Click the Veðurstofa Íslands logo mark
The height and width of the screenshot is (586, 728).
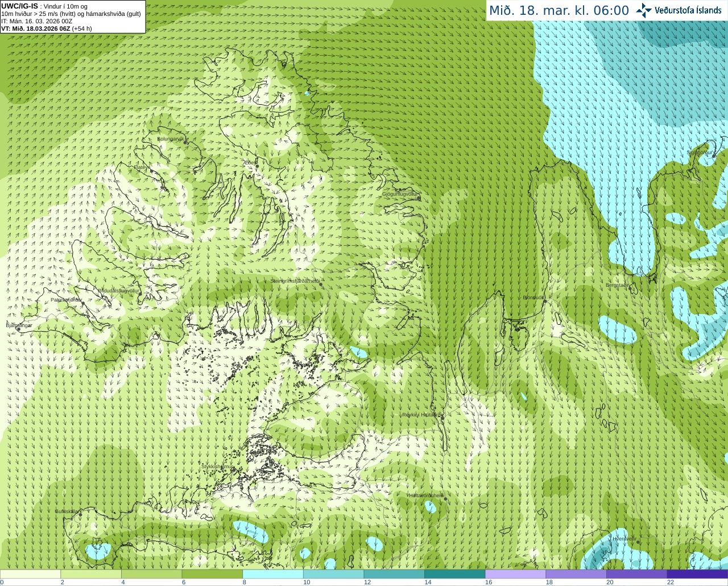[644, 10]
